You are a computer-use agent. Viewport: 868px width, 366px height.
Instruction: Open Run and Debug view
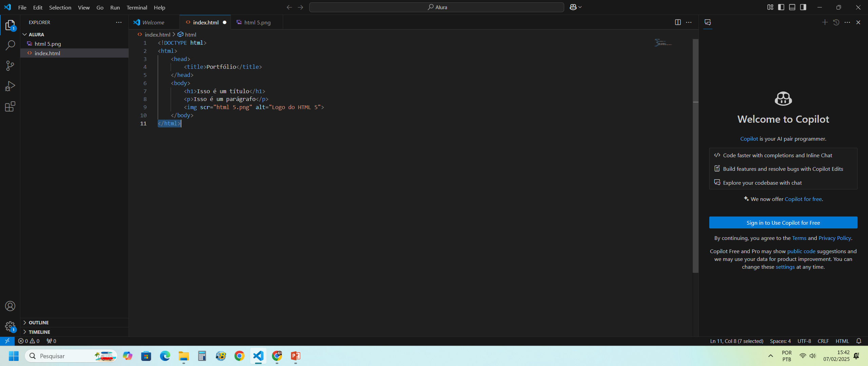click(10, 86)
